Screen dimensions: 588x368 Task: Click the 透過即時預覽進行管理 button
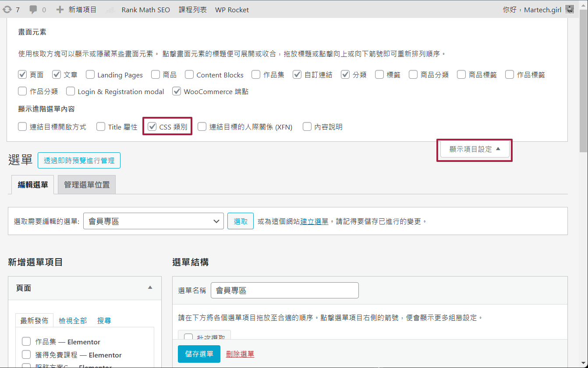point(79,161)
